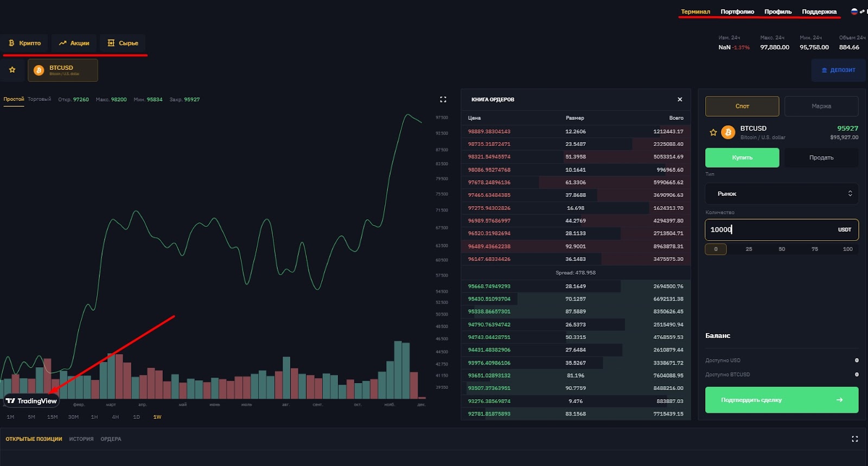Click ask price 98889.38304143

489,131
